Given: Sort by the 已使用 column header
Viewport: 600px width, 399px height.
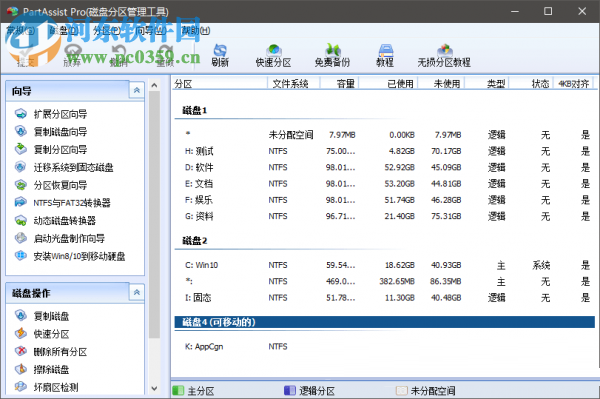Looking at the screenshot, I should tap(388, 83).
